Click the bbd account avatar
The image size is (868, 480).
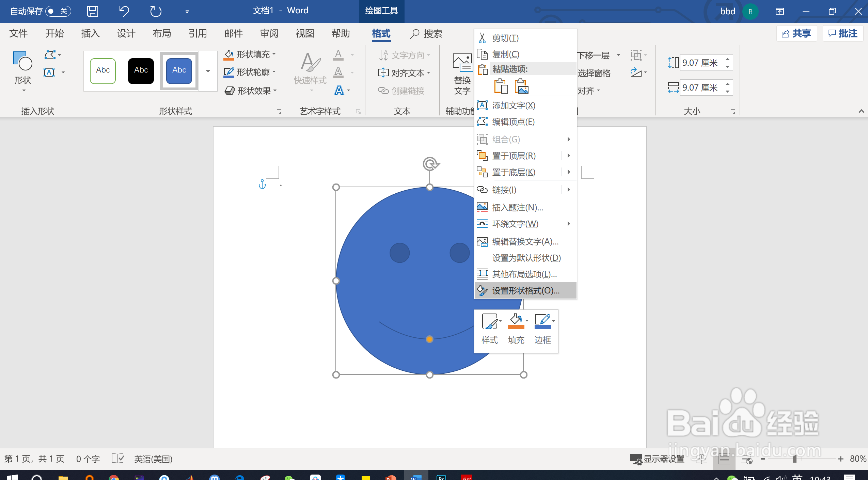(750, 12)
